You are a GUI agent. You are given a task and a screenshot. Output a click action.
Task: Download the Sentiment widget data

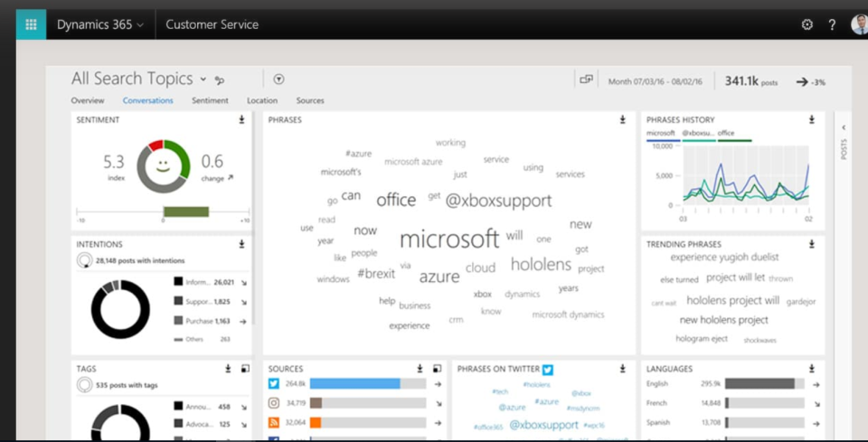(x=241, y=119)
